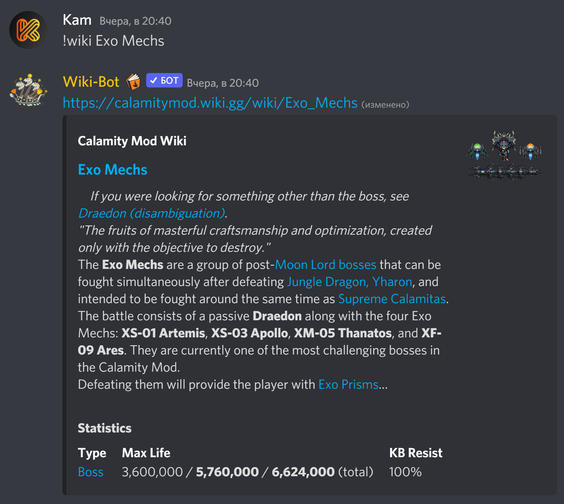Viewport: 564px width, 504px height.
Task: Open the Moon Lord bosses link
Action: click(326, 265)
